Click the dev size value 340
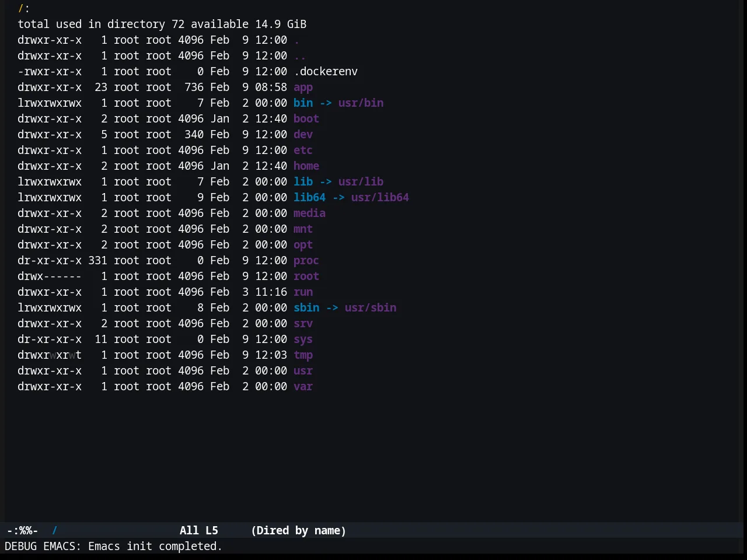Screen dimensions: 747x560 pos(194,134)
